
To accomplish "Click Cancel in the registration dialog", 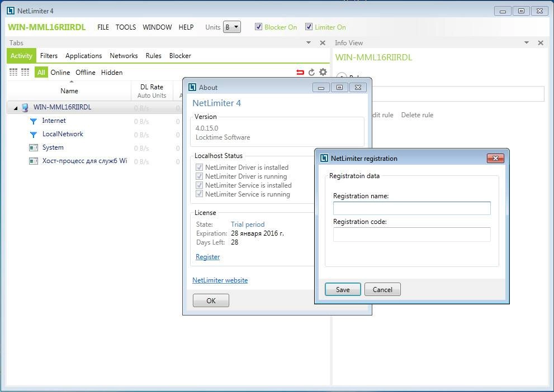I will click(x=382, y=289).
